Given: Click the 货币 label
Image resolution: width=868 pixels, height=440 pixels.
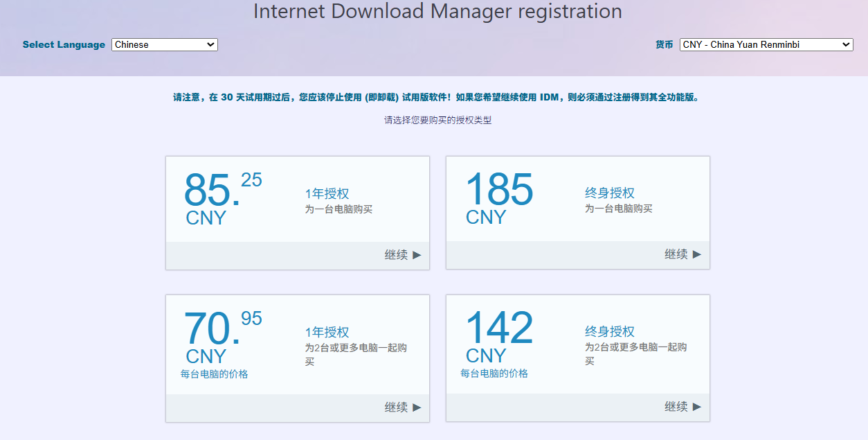Looking at the screenshot, I should pyautogui.click(x=664, y=44).
